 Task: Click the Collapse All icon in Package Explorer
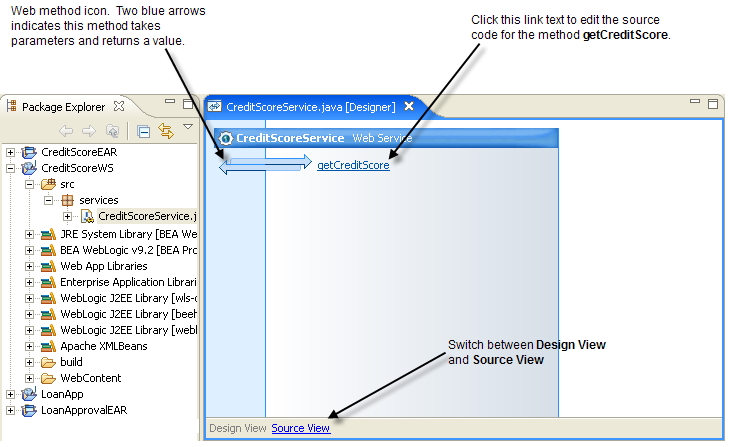tap(144, 132)
